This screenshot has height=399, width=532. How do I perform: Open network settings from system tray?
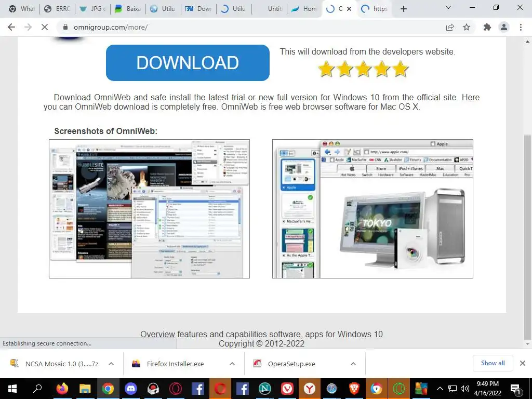click(x=453, y=389)
